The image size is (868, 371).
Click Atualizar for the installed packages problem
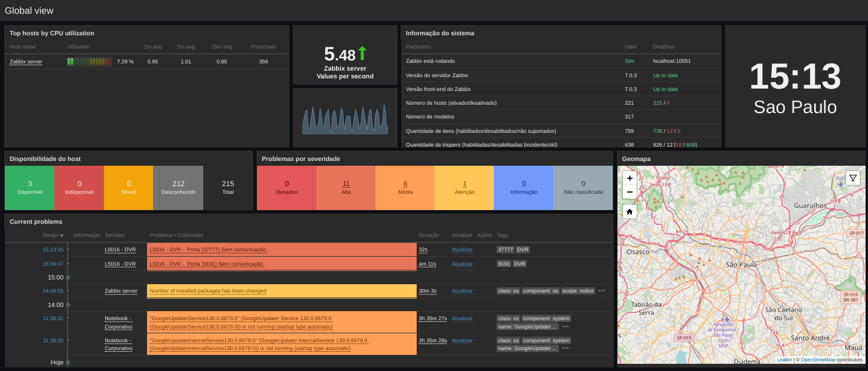(x=461, y=291)
